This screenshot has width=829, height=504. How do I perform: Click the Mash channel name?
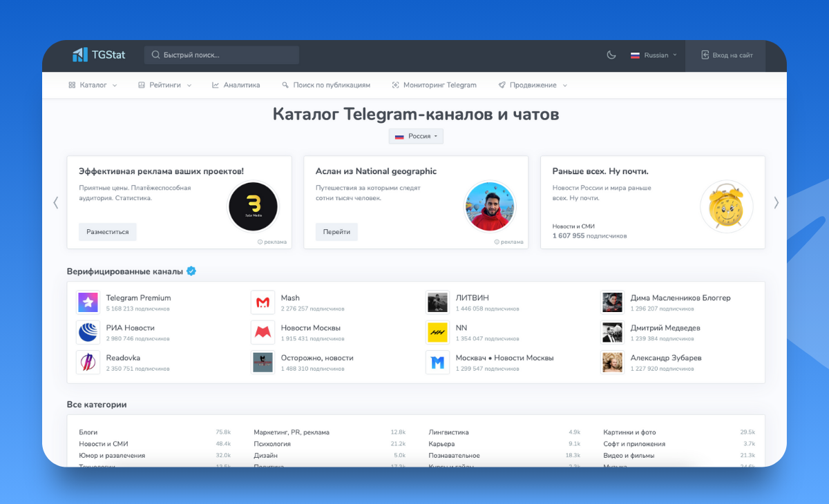(x=290, y=298)
